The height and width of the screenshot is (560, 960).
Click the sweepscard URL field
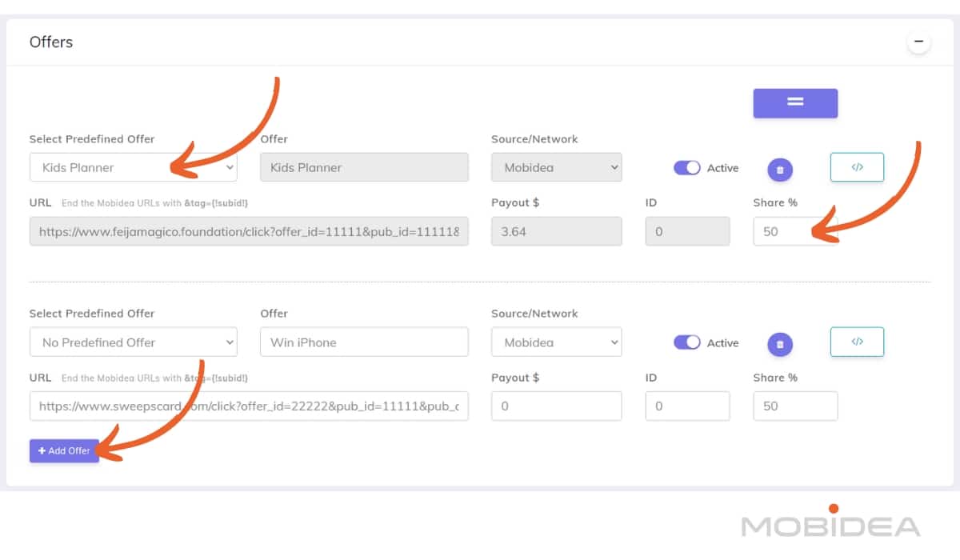click(x=249, y=406)
